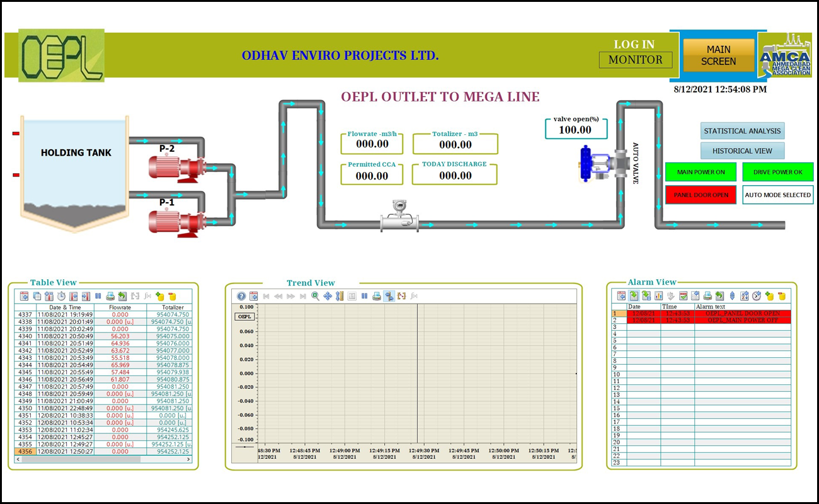Select the zoom magnifier tool in Trend View

[x=316, y=296]
